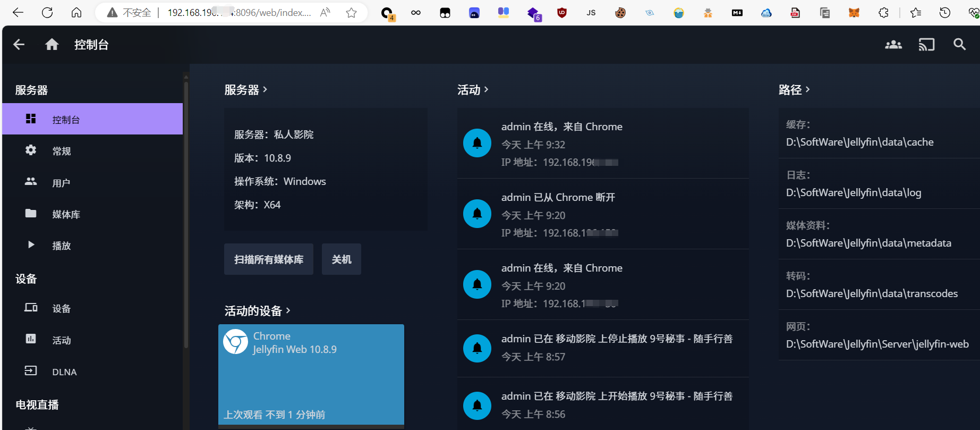The image size is (980, 430).
Task: Expand the 活动的设备 section header
Action: tap(257, 310)
